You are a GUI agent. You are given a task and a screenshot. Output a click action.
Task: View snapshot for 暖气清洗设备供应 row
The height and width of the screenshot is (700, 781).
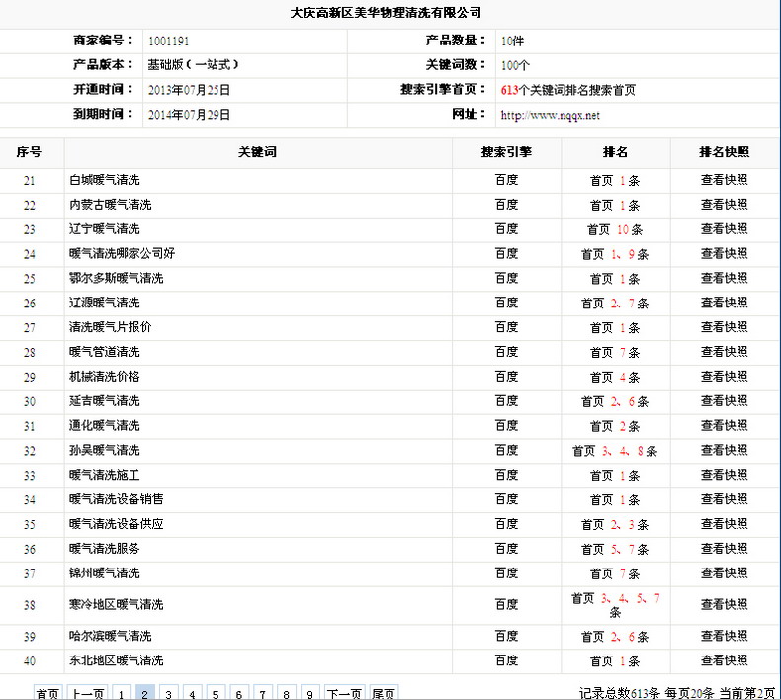[725, 524]
